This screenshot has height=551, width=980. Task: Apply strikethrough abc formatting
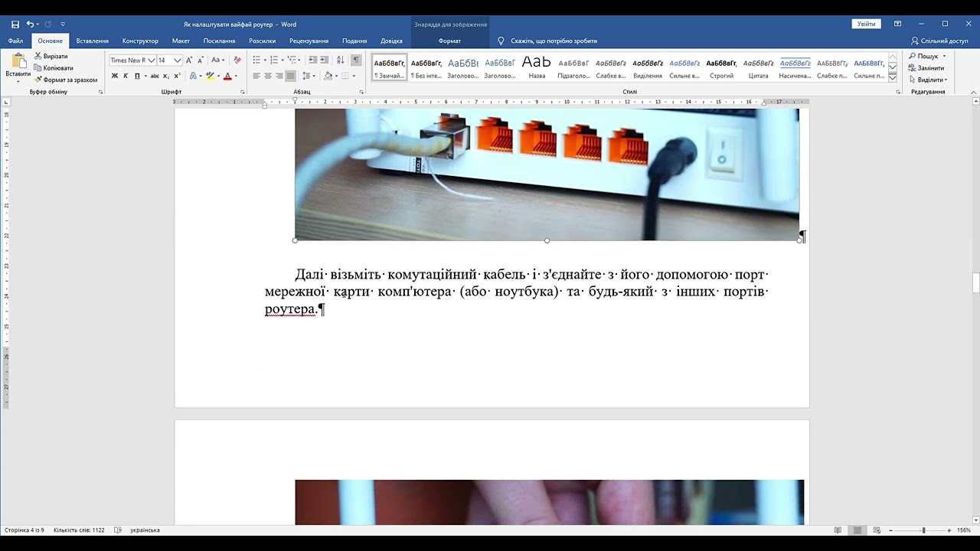155,76
